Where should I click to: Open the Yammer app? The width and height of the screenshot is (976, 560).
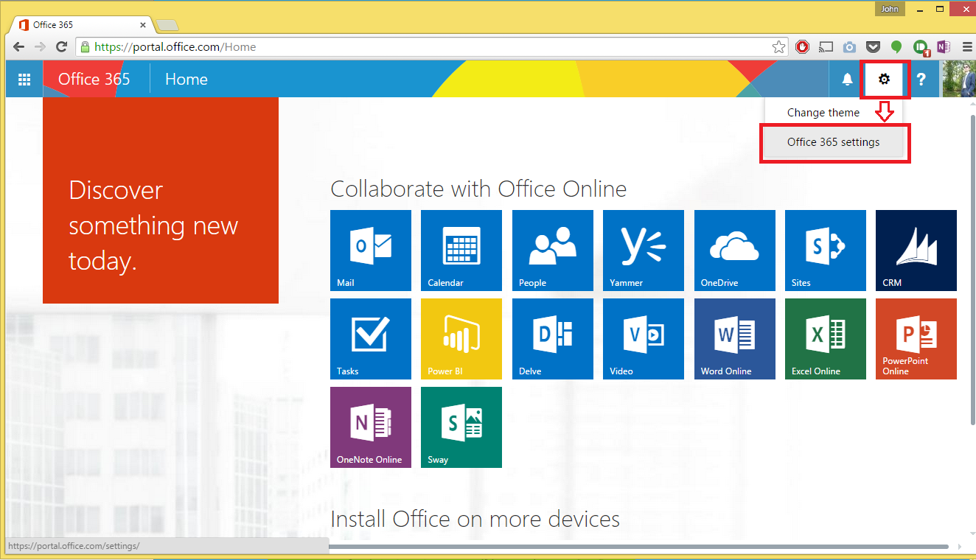(643, 251)
